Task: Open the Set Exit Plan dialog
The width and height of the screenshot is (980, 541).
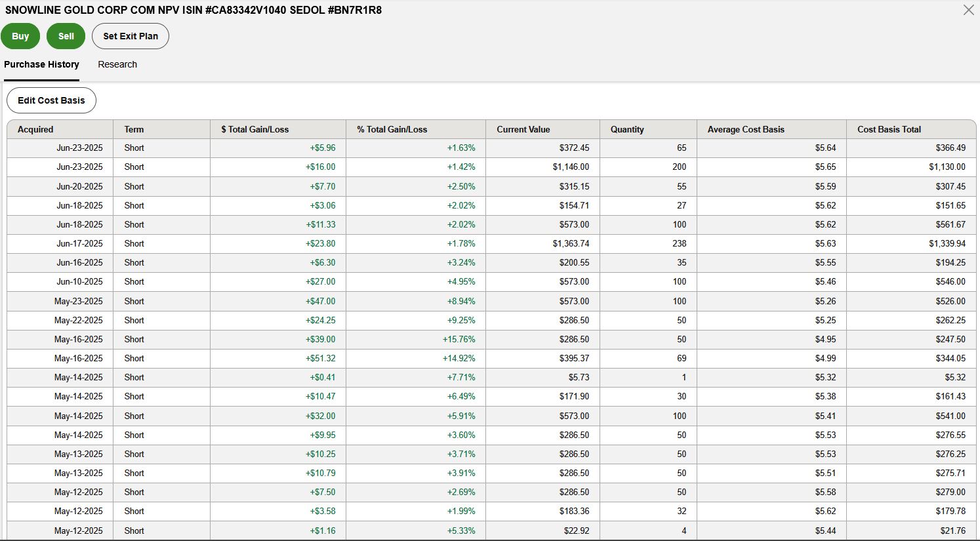Action: point(131,36)
